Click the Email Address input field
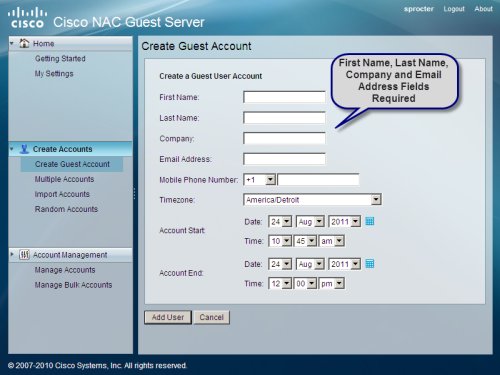This screenshot has width=500, height=375. 284,159
